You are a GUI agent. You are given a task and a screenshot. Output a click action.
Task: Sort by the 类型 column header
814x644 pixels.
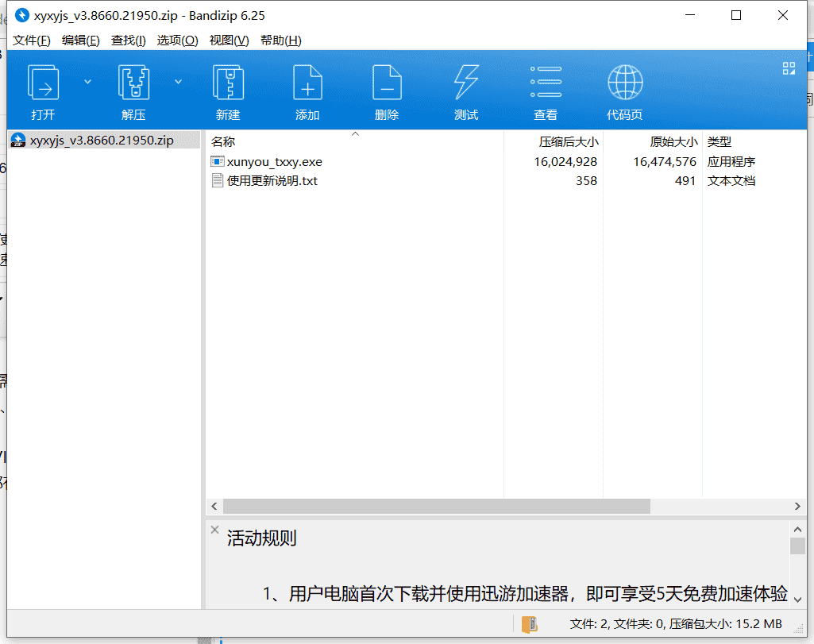tap(754, 141)
